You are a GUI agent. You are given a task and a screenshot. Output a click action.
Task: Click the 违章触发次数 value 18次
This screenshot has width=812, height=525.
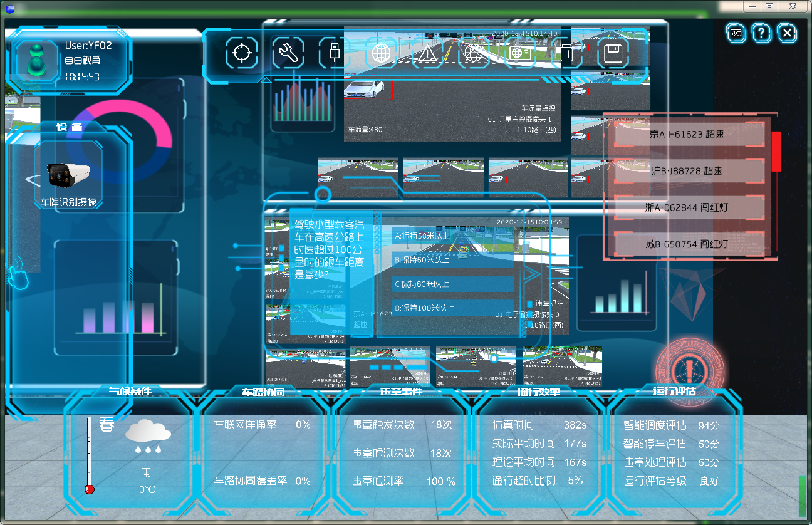441,424
